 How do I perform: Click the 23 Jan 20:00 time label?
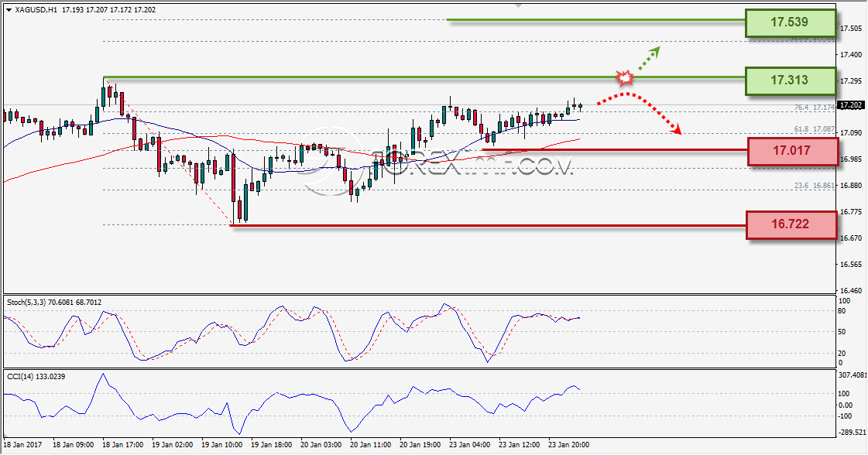click(568, 444)
